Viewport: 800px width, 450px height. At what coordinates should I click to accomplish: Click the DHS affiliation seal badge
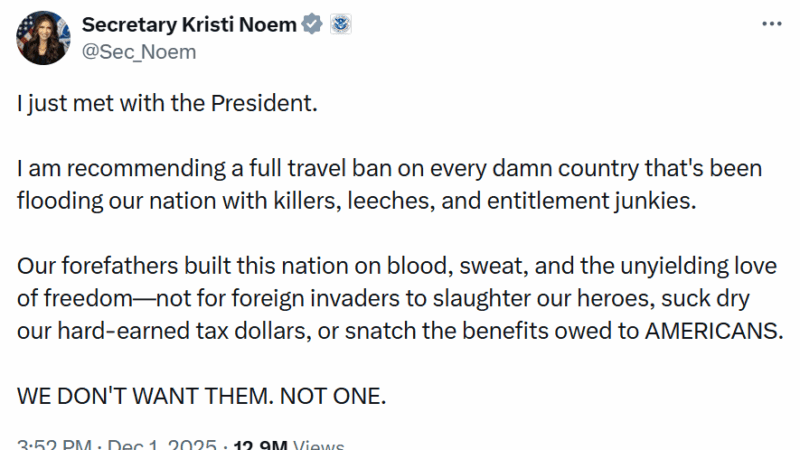(337, 25)
